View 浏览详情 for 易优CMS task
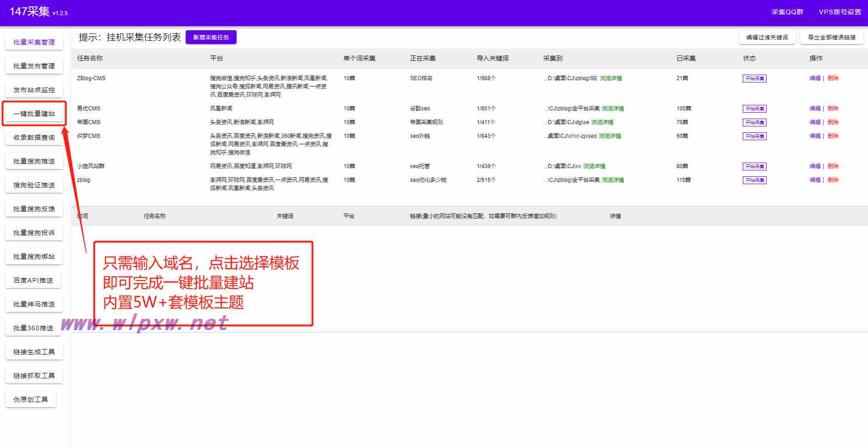Screen dimensions: 868x448 (613, 109)
